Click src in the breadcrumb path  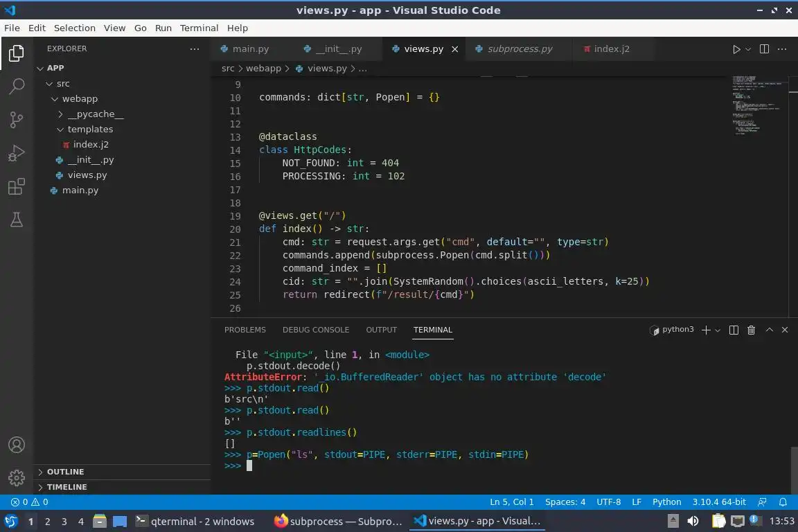(x=228, y=68)
